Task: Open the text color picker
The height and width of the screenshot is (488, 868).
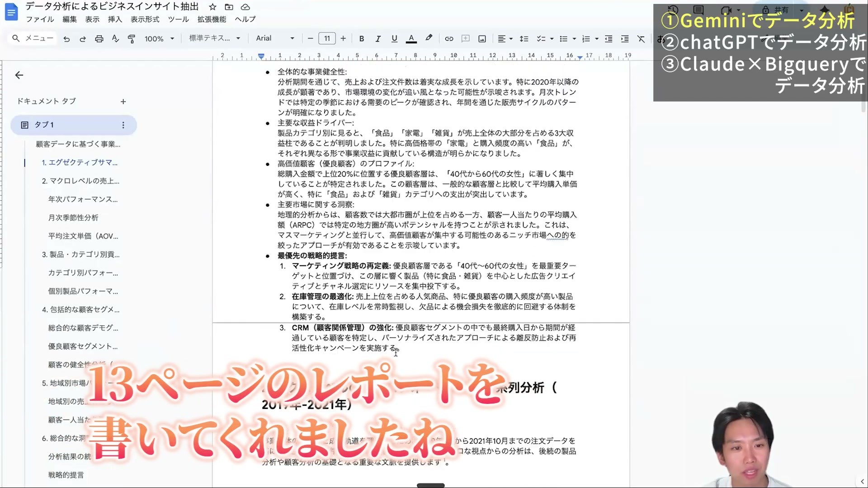Action: pos(411,39)
